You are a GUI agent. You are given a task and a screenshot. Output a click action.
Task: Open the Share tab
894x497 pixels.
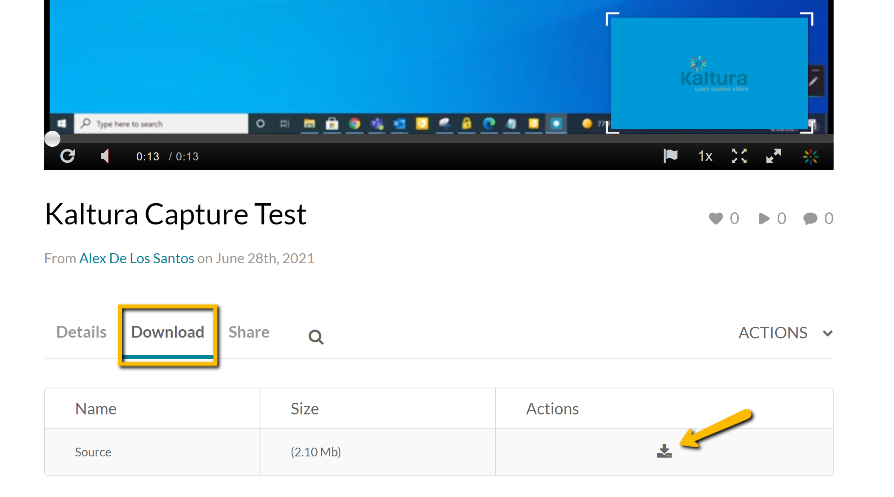tap(249, 332)
